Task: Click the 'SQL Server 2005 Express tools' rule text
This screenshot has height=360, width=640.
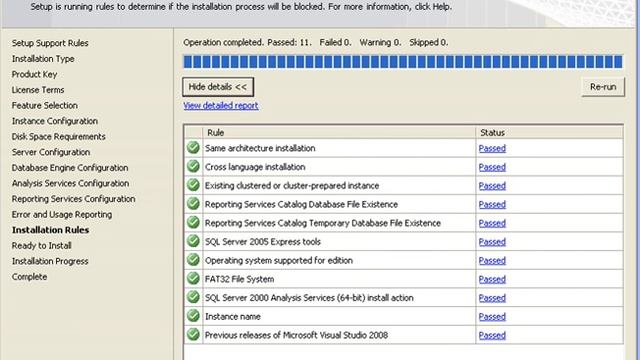Action: (263, 242)
